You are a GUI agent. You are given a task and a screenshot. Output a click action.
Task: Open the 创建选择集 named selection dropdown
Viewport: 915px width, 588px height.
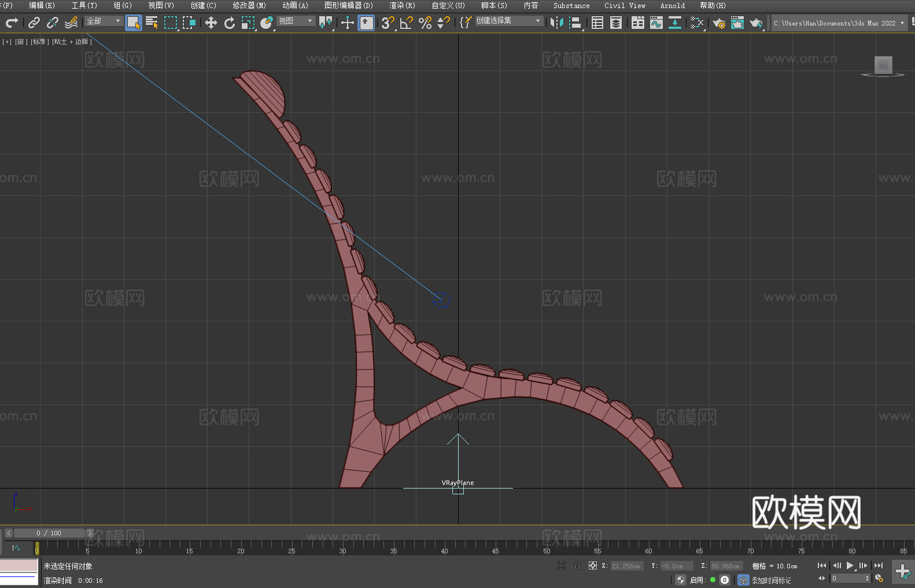pos(509,21)
